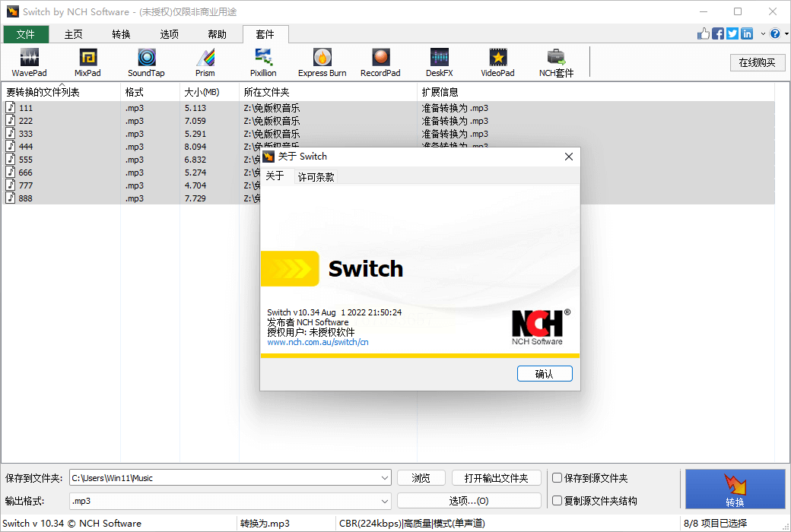Open the 帮助 ribbon tab
Image resolution: width=791 pixels, height=532 pixels.
click(x=217, y=33)
